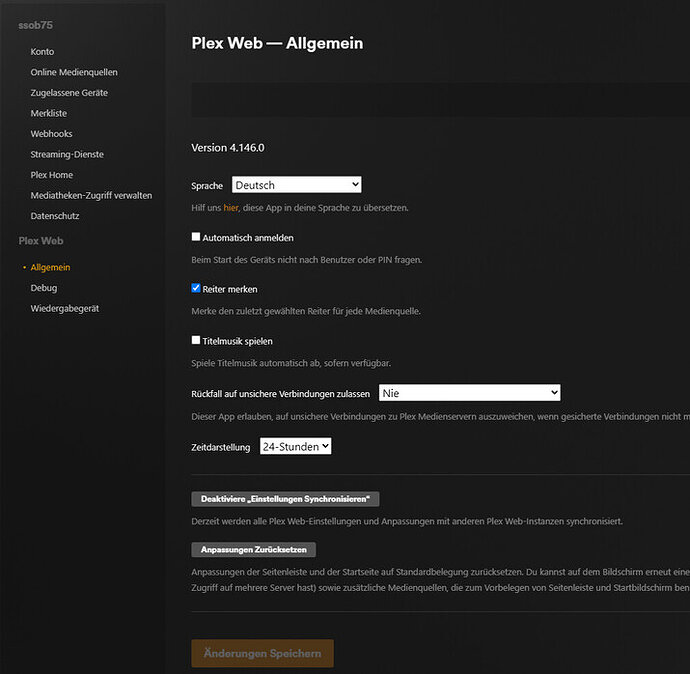Viewport: 690px width, 674px height.
Task: Click the Reiter merken label text
Action: coord(230,289)
